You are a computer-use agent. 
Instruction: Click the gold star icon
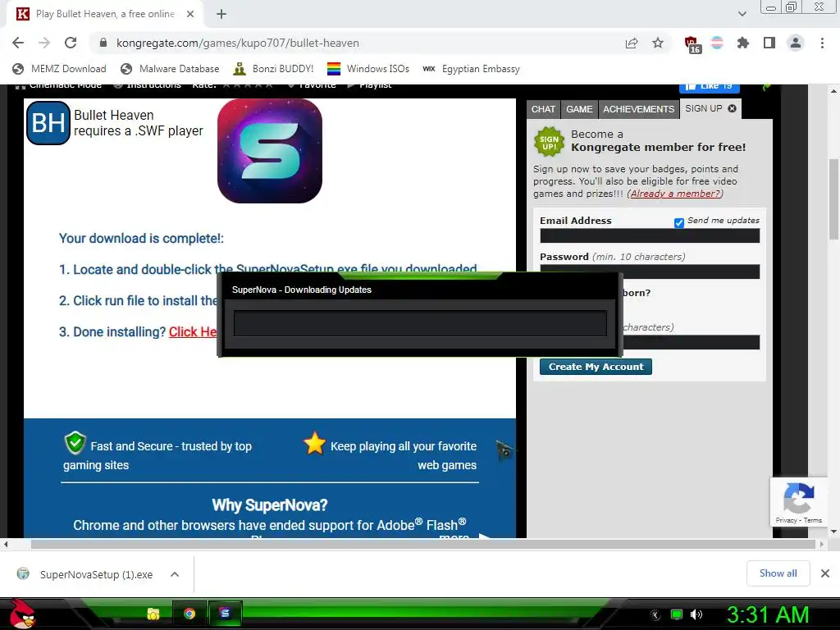click(x=314, y=444)
